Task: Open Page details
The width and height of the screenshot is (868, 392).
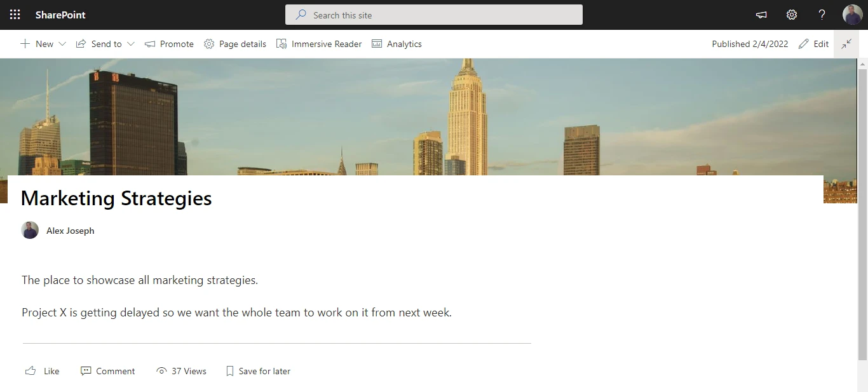Action: (235, 44)
